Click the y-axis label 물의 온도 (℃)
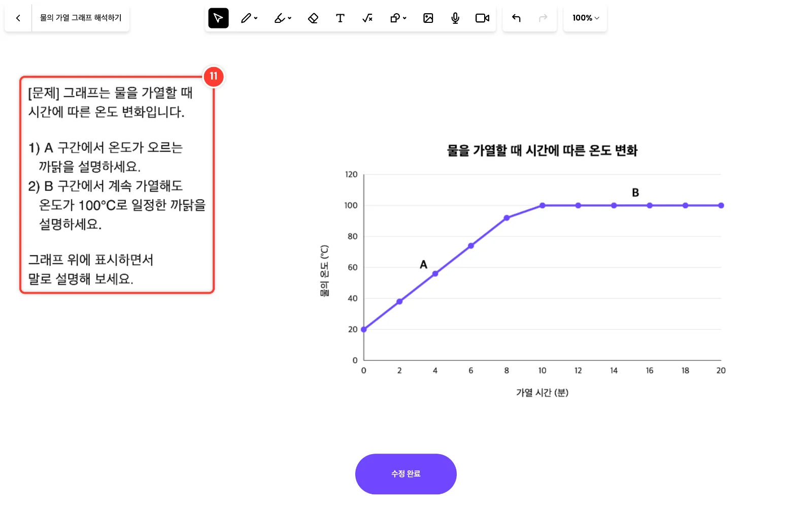The height and width of the screenshot is (508, 812). coord(324,271)
